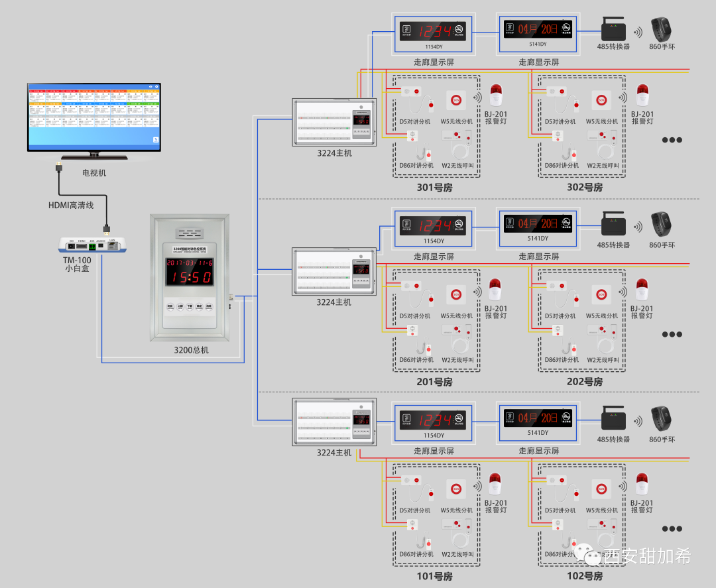Click the BJ-201 alarm light in room 202

click(642, 290)
